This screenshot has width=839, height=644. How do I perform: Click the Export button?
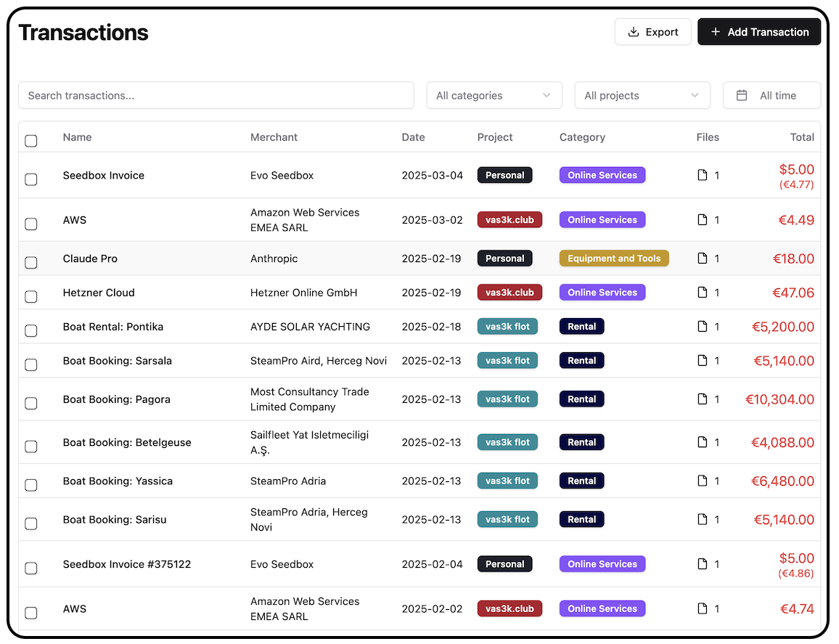[x=652, y=31]
